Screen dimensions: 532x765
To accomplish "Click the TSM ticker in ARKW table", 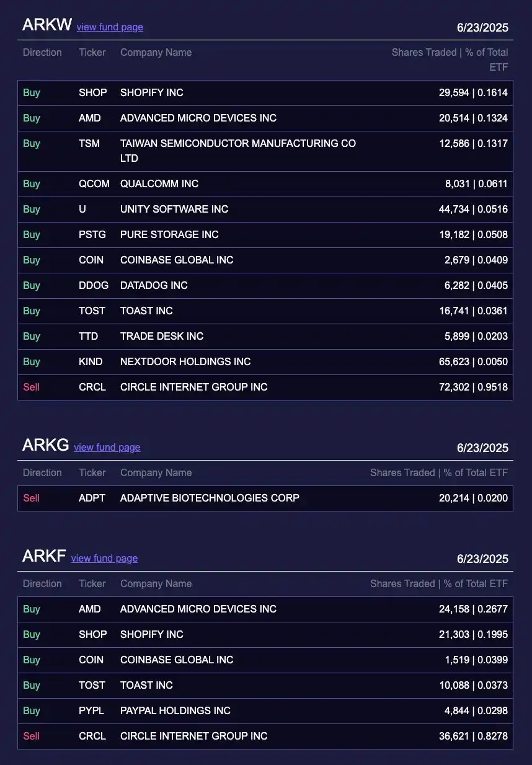I will 89,144.
